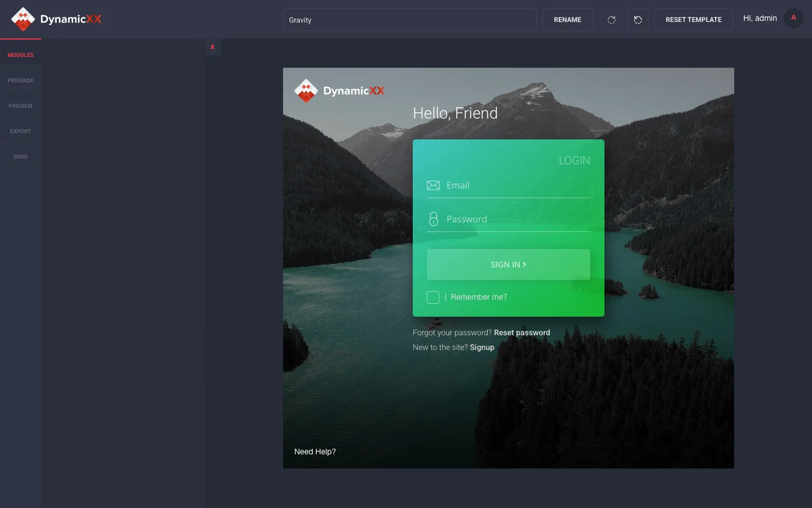This screenshot has width=812, height=508.
Task: Click the Hello, Friend heading text
Action: (455, 113)
